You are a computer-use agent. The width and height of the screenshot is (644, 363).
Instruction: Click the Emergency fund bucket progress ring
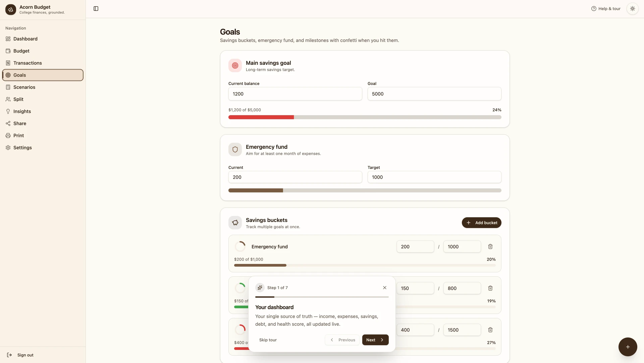pyautogui.click(x=240, y=246)
